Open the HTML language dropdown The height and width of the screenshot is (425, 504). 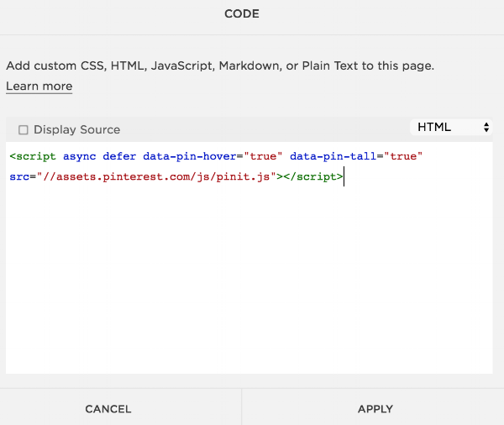point(451,128)
